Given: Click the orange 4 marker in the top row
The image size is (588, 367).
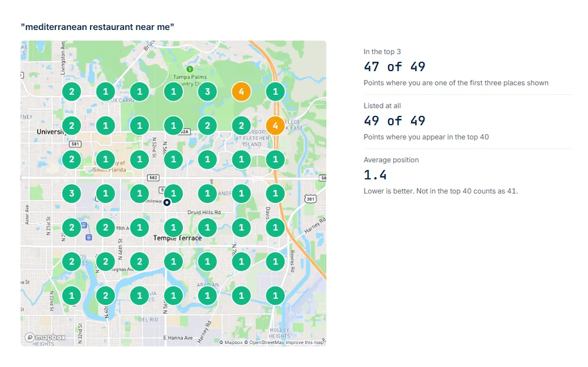Looking at the screenshot, I should (x=241, y=92).
